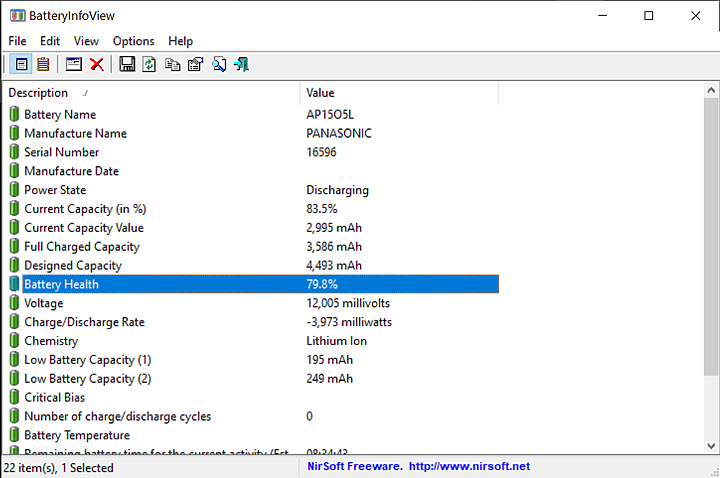The image size is (720, 478).
Task: Open the nirsoft.net link in status bar
Action: coord(469,466)
